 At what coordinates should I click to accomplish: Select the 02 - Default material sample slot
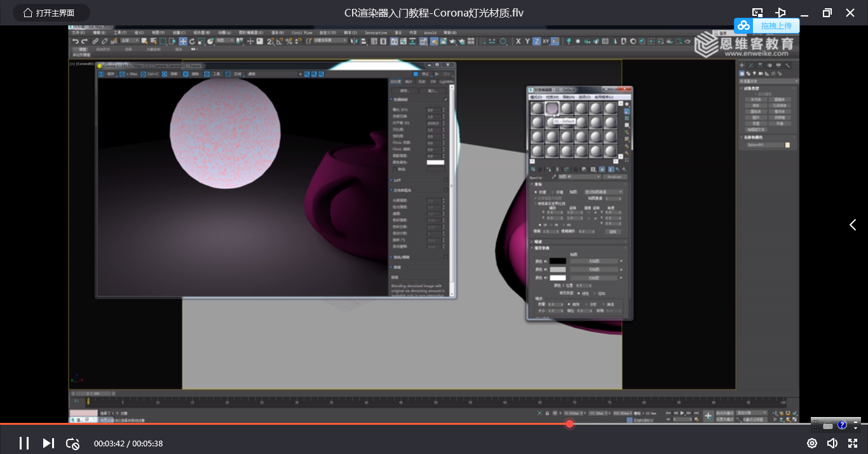click(x=552, y=109)
